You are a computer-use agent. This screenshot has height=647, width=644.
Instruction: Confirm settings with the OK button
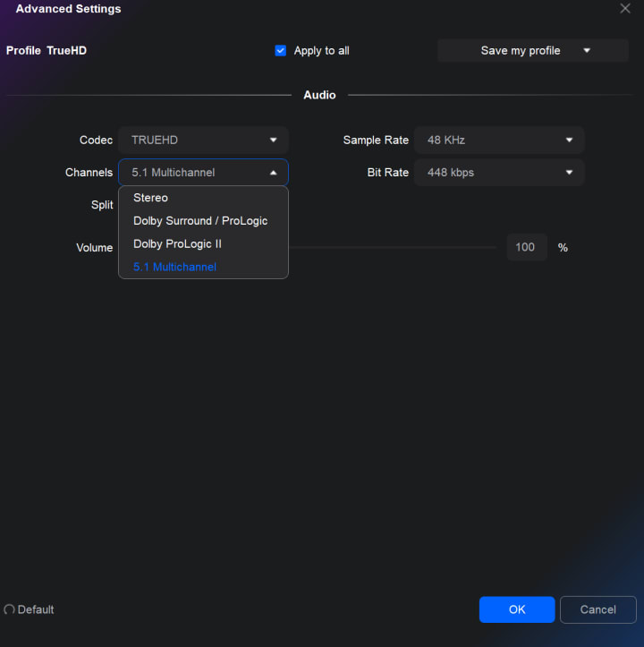(x=516, y=609)
